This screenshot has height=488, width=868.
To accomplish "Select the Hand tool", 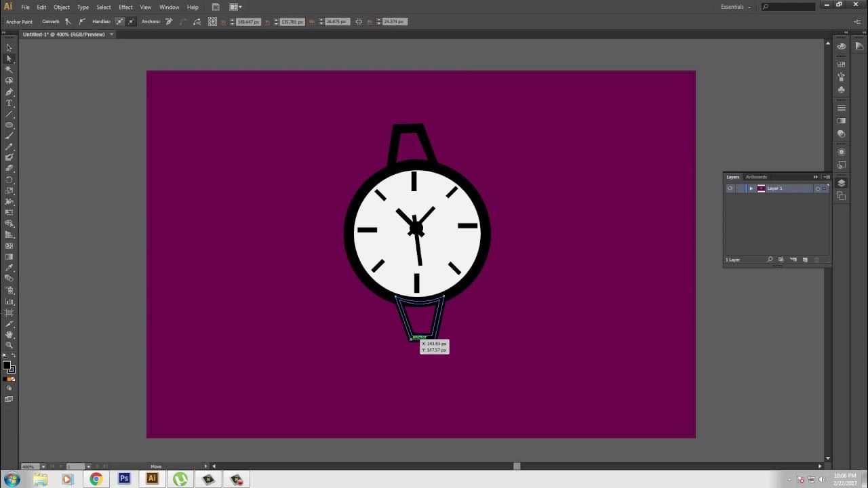I will [x=9, y=335].
